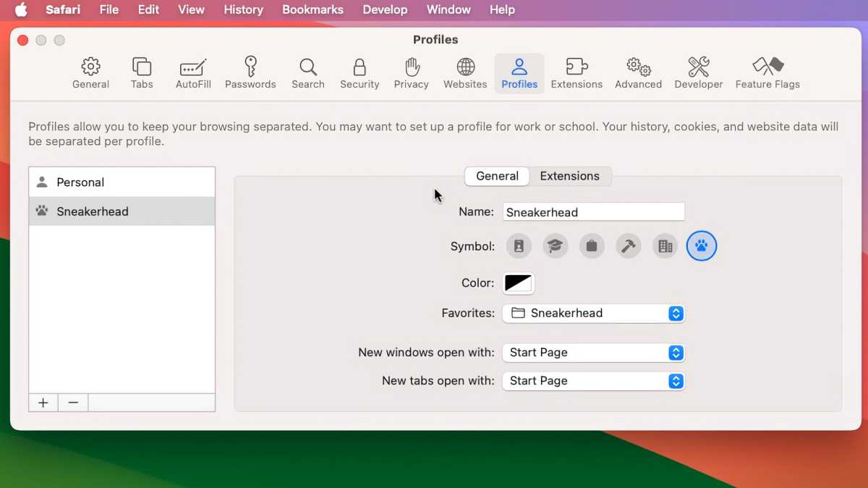
Task: Open the Advanced settings pane
Action: (x=638, y=73)
